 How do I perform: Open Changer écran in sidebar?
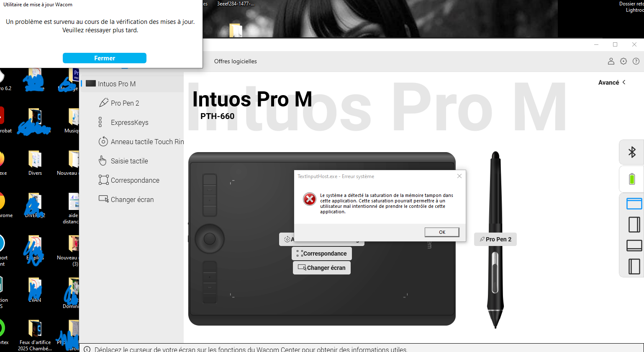[x=132, y=199]
